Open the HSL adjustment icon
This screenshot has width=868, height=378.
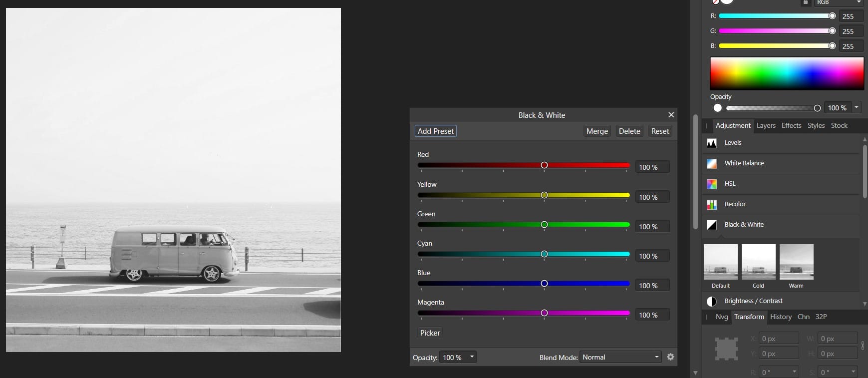point(712,184)
